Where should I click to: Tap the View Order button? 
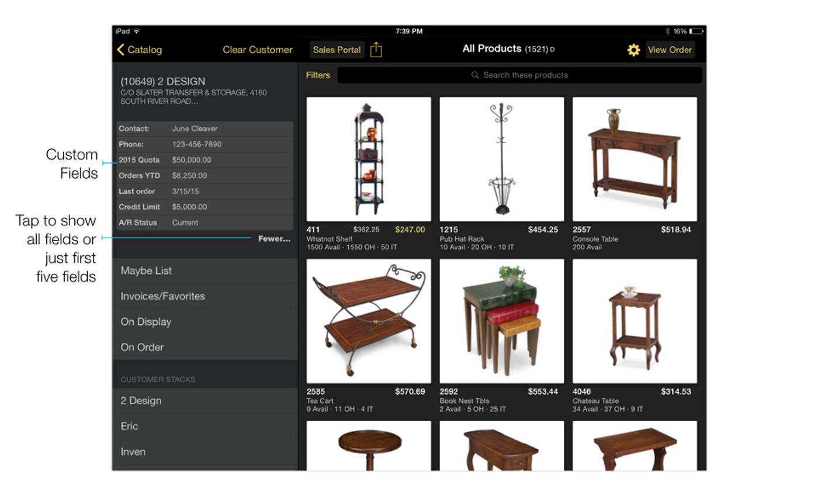point(670,50)
